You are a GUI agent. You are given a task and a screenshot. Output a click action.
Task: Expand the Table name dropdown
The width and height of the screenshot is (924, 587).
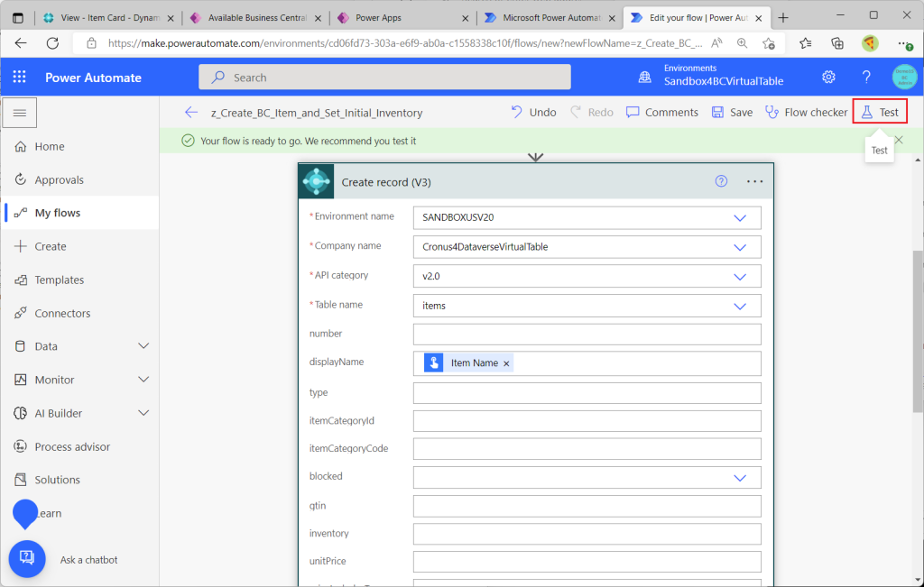pos(740,307)
